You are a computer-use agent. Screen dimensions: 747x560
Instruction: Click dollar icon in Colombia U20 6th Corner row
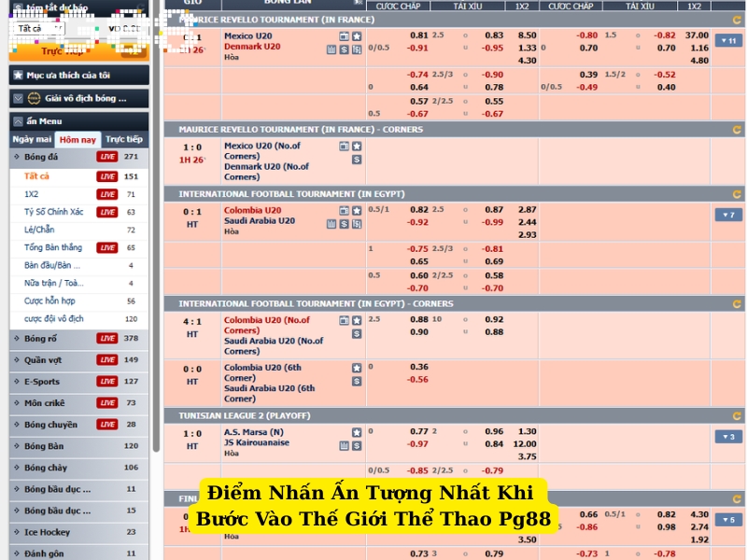(357, 381)
